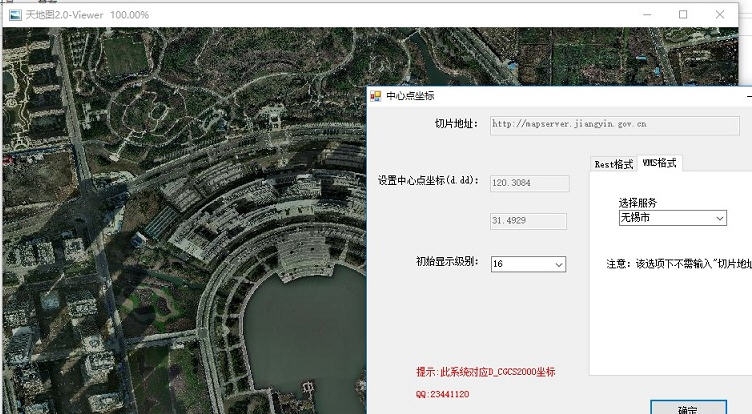Focus the longitude field 120.3084

pyautogui.click(x=529, y=183)
